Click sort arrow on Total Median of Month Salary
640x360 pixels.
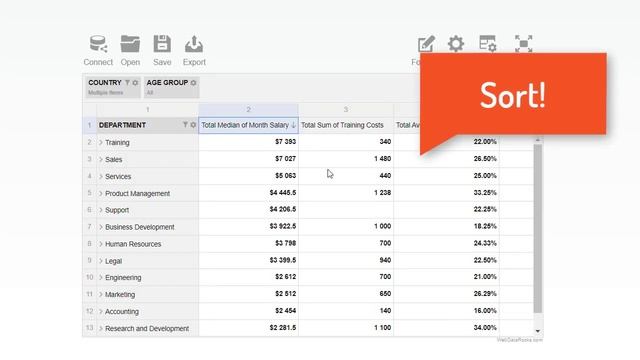(x=293, y=125)
